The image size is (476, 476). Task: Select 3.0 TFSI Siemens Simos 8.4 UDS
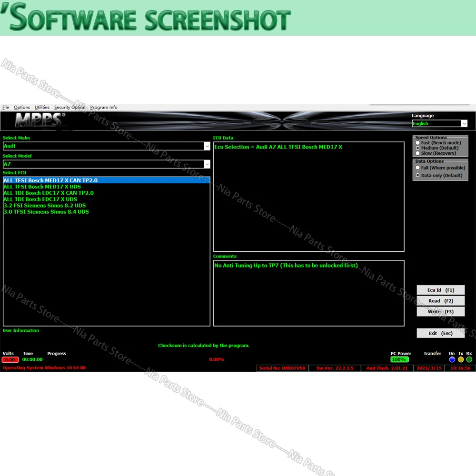[106, 212]
